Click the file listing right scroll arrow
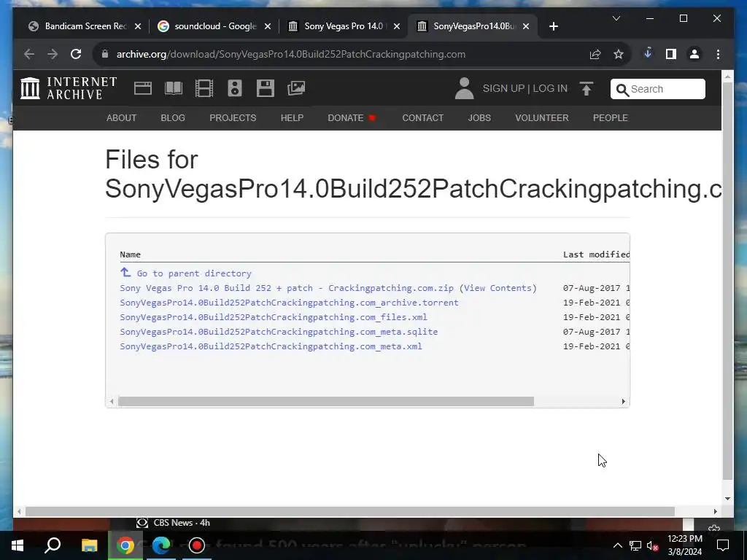This screenshot has width=747, height=560. [x=623, y=402]
